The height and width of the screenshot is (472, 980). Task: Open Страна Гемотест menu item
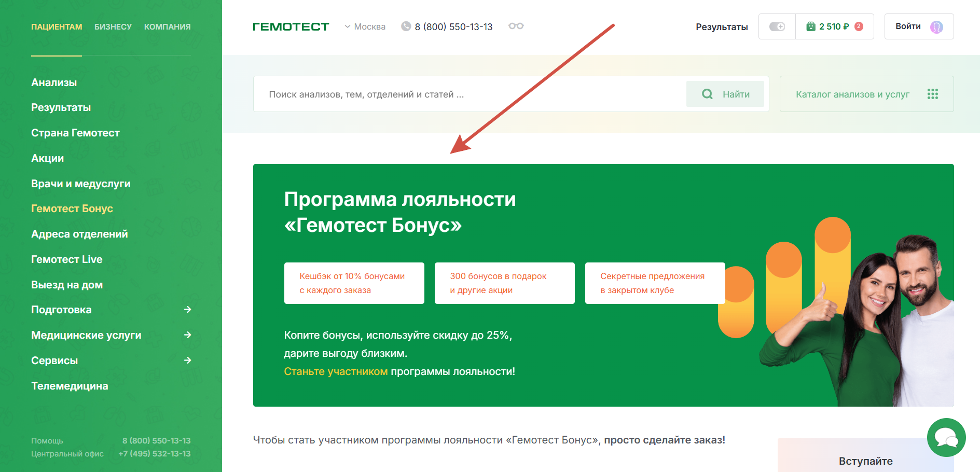coord(75,133)
